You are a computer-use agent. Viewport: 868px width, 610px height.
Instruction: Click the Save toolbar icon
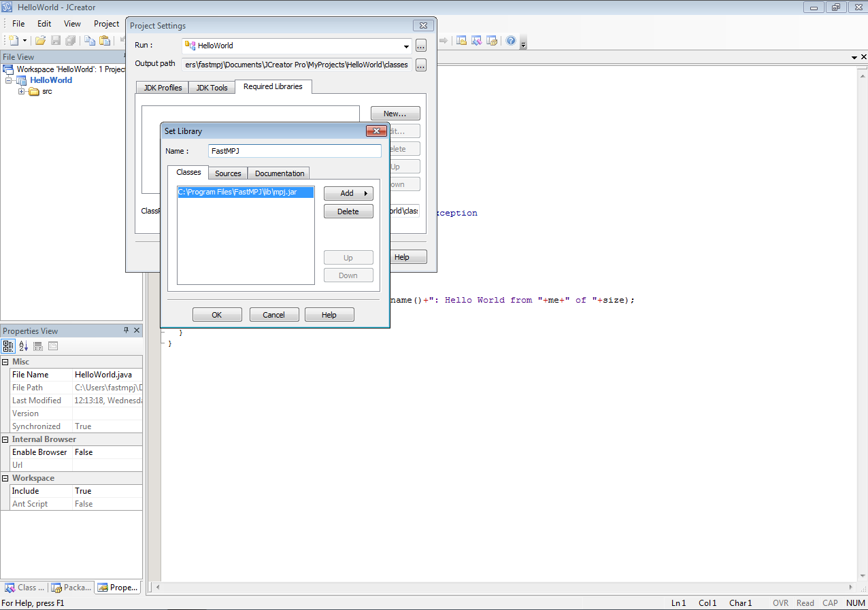tap(56, 41)
